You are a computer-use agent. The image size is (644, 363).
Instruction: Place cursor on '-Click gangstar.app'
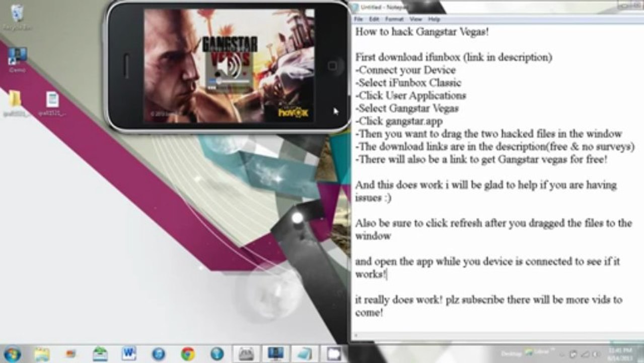point(399,121)
